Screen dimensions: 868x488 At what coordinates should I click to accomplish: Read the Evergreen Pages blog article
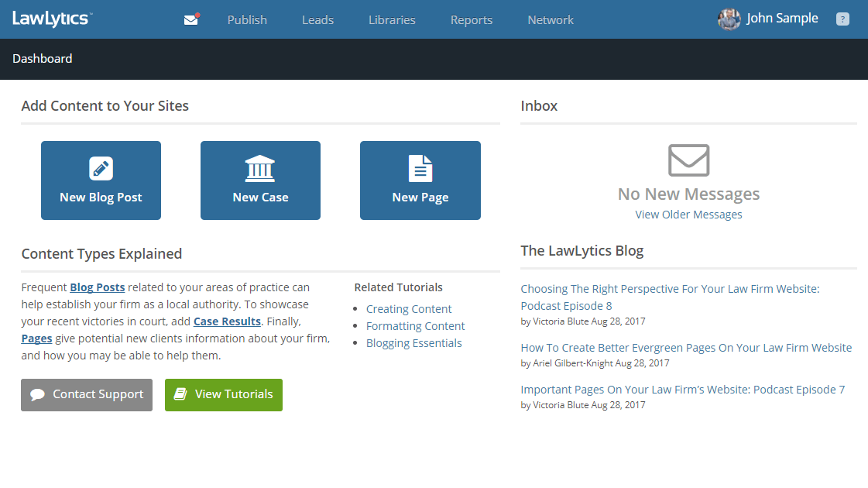coord(686,348)
